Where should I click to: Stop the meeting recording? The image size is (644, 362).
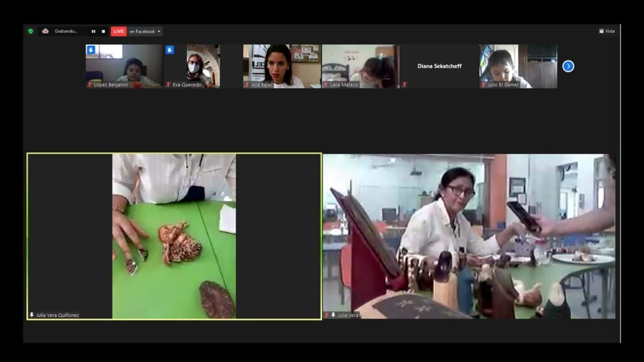[103, 31]
